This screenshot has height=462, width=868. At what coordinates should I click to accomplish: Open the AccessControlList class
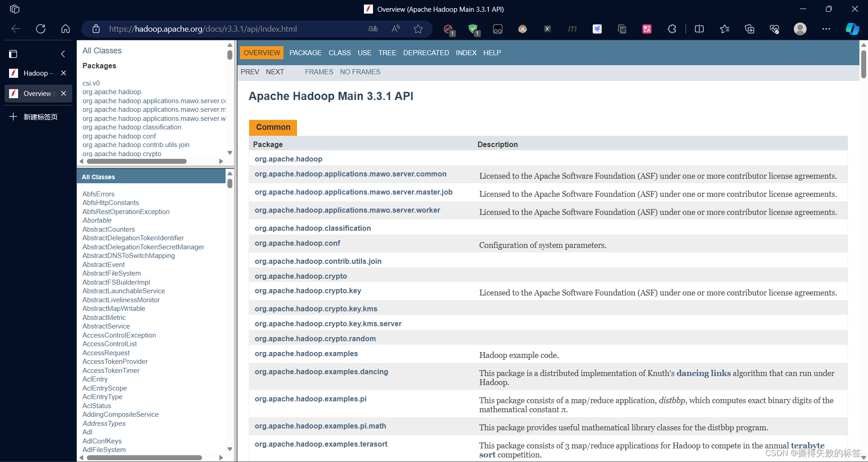[109, 344]
